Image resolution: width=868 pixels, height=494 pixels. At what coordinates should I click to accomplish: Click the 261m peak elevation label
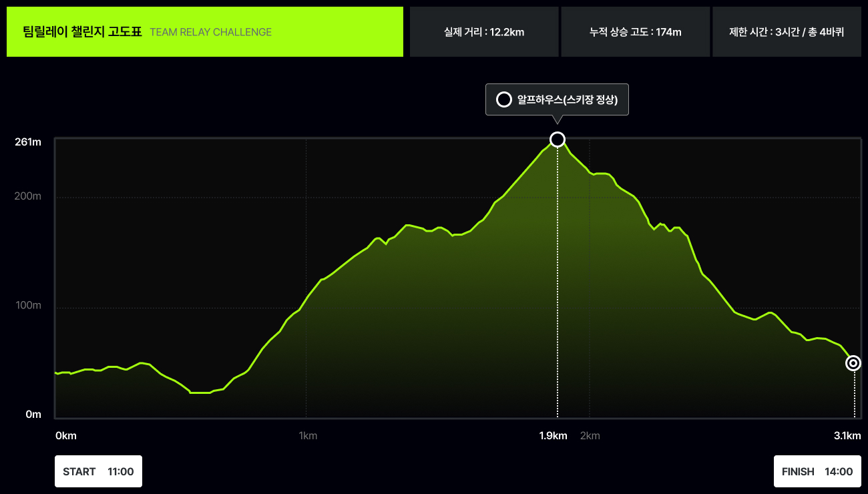click(29, 142)
